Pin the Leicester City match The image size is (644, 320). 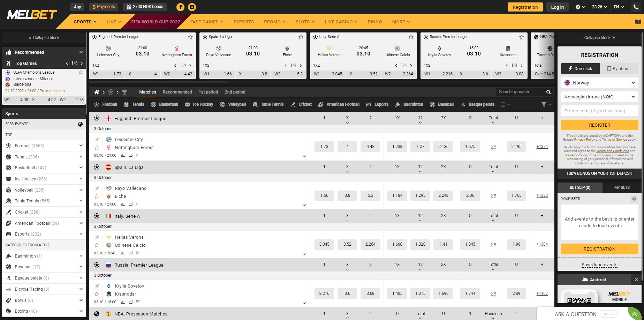click(x=97, y=140)
